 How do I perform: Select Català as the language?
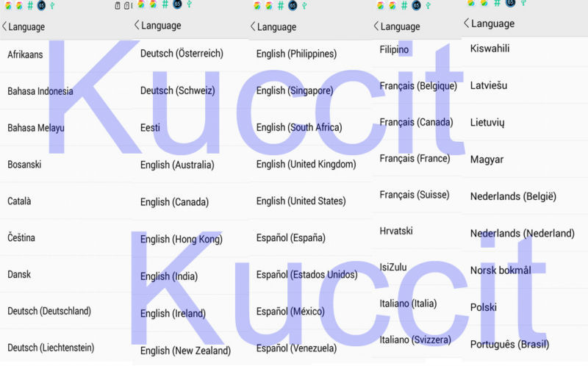(x=20, y=201)
